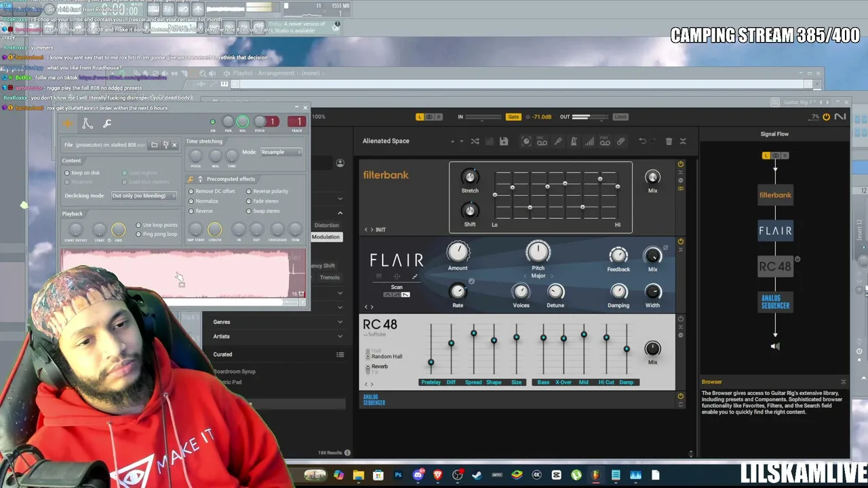Open the Guitar Rig tuner tool
The width and height of the screenshot is (868, 488).
pos(558,141)
